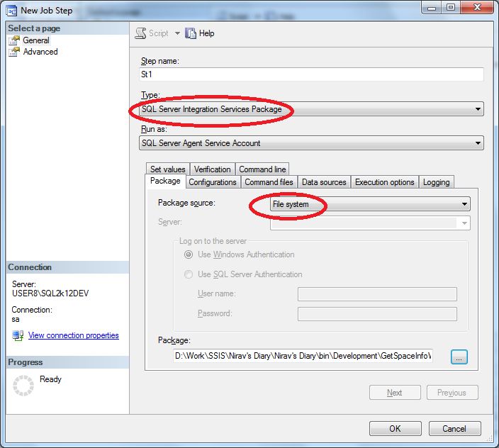Close the New Job Step window
Viewport: 499px width, 448px height.
coord(477,8)
